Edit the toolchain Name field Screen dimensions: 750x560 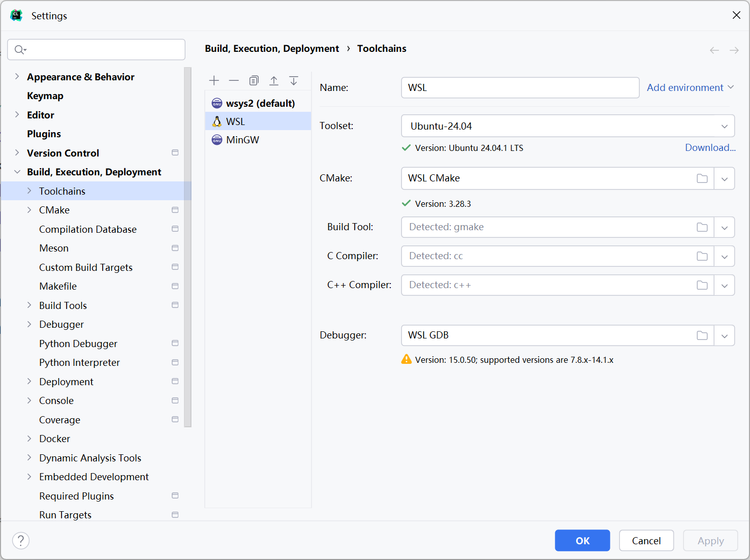coord(520,87)
